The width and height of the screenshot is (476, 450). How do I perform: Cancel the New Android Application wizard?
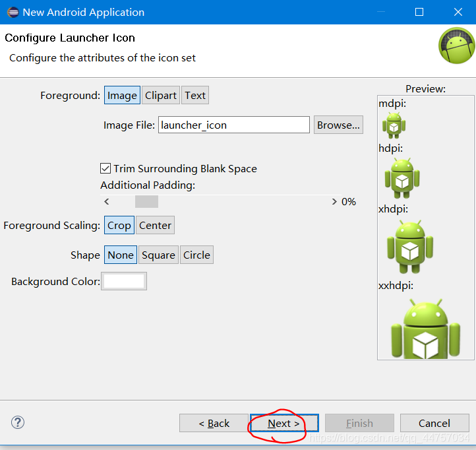pyautogui.click(x=434, y=423)
